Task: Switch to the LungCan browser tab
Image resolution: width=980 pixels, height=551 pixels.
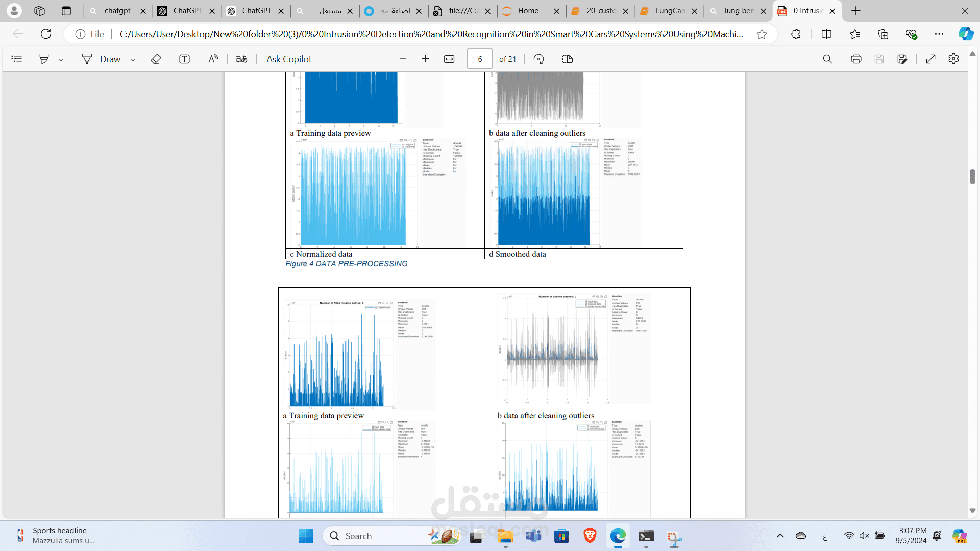Action: tap(669, 11)
